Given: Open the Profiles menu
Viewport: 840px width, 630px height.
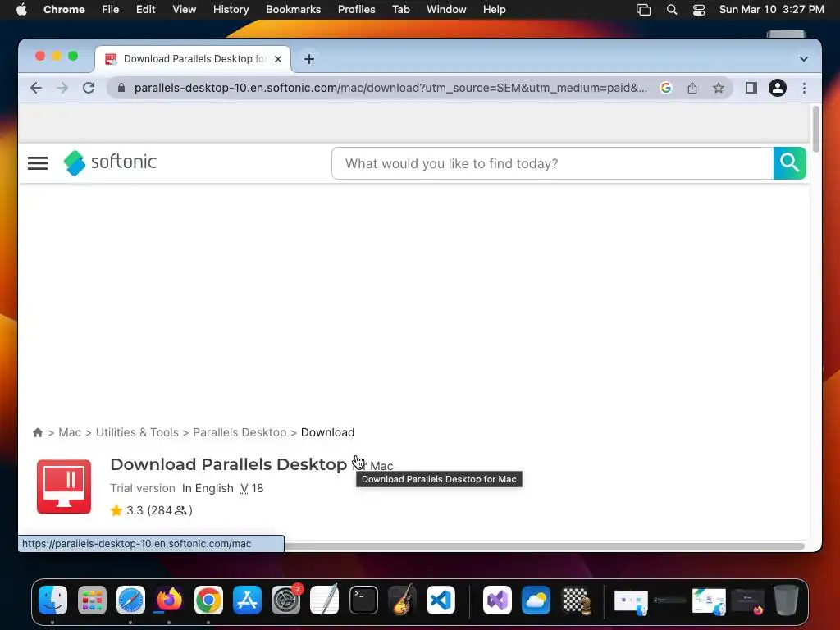Looking at the screenshot, I should 356,10.
